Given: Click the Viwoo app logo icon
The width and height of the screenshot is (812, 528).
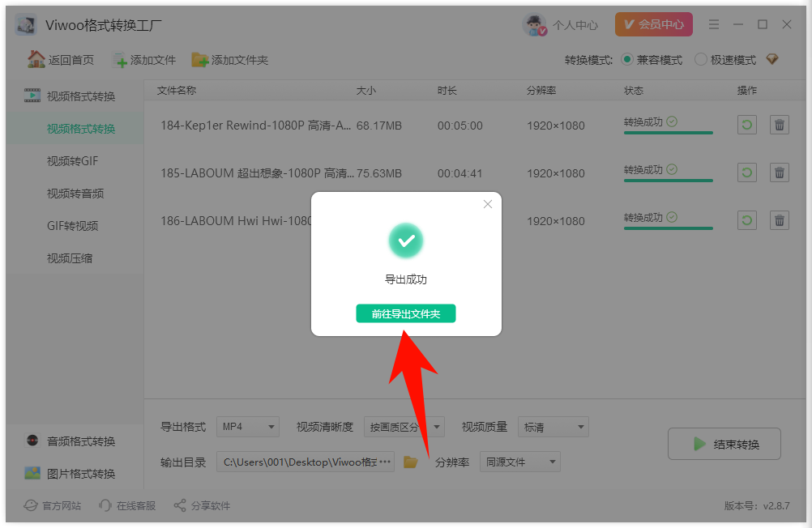Looking at the screenshot, I should pos(25,25).
